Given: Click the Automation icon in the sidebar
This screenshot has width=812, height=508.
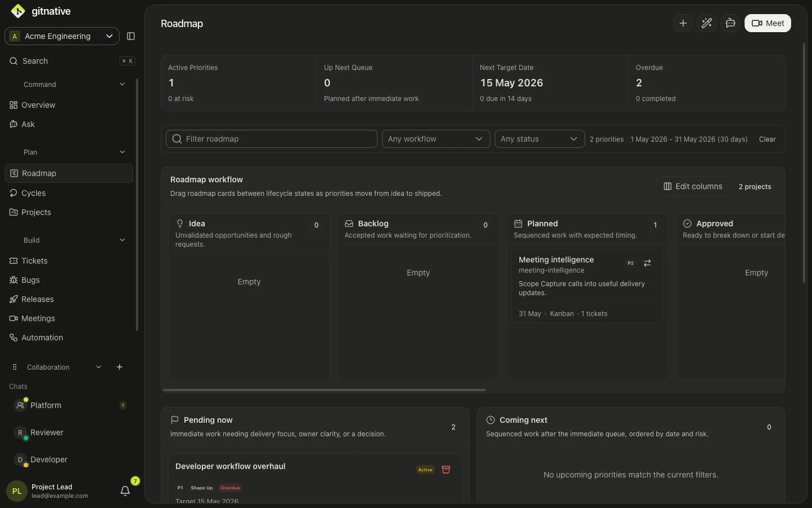Looking at the screenshot, I should point(14,338).
